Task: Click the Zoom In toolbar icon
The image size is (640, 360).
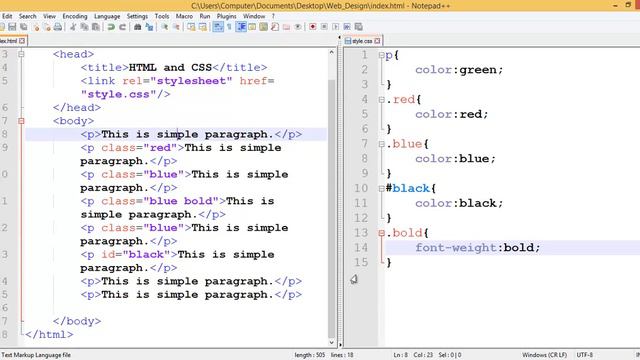Action: (164, 27)
